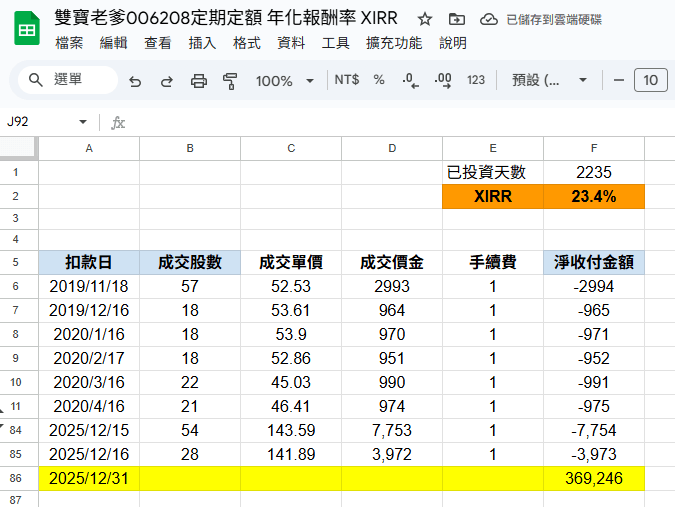Move document using folder icon

click(x=457, y=19)
